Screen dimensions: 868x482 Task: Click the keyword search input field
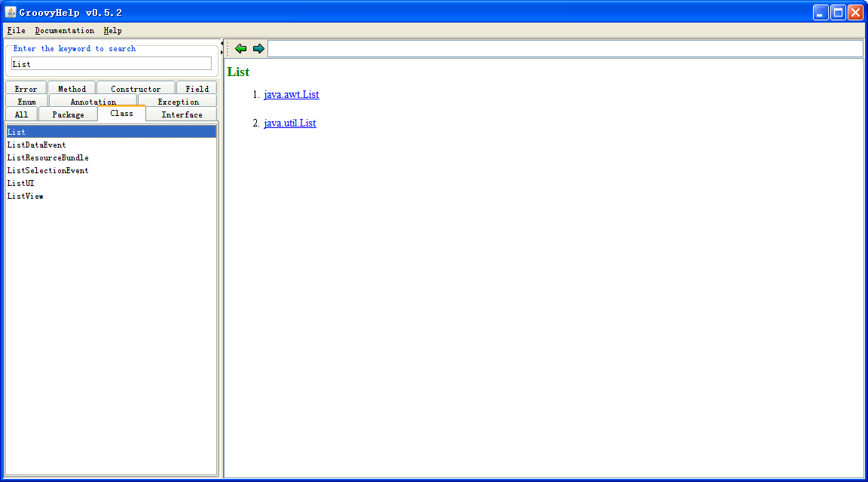(x=112, y=64)
